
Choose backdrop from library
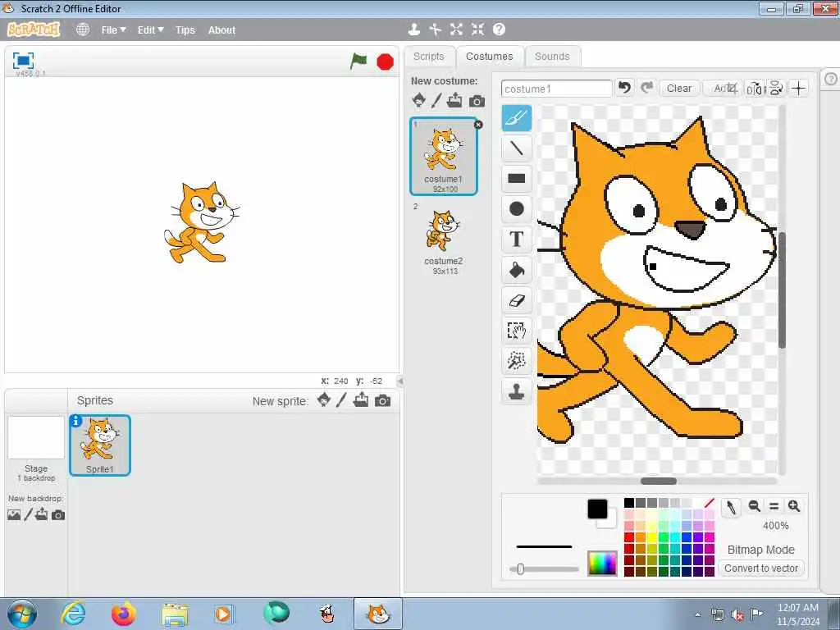point(14,515)
